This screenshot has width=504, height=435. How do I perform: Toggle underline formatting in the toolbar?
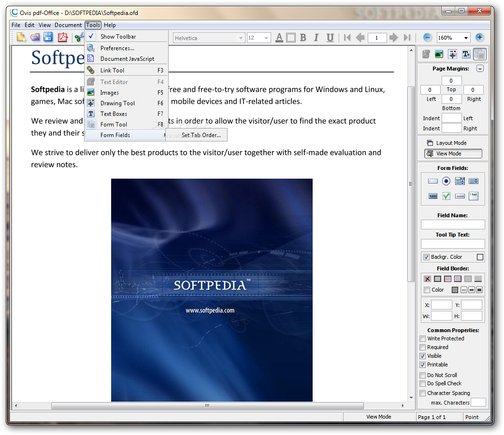330,38
